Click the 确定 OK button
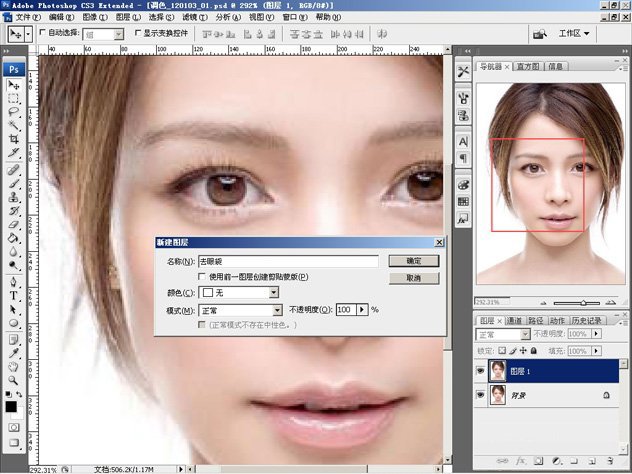 (x=413, y=260)
